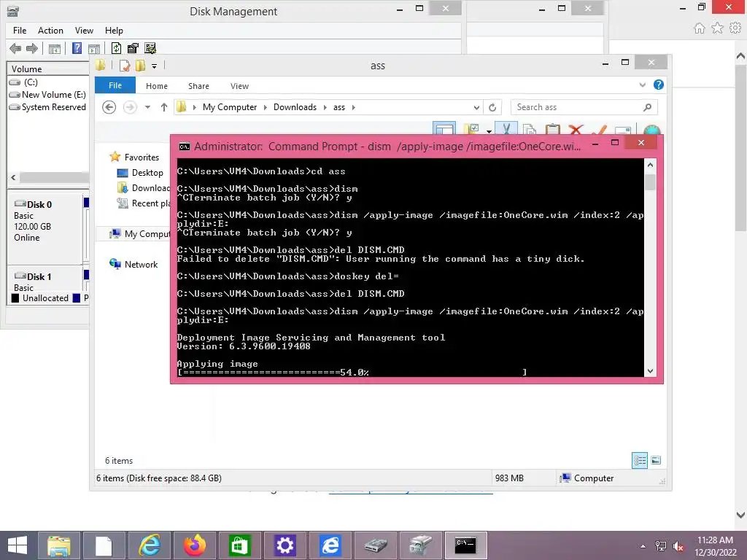The height and width of the screenshot is (560, 747).
Task: Click the Volume column header
Action: [x=47, y=69]
